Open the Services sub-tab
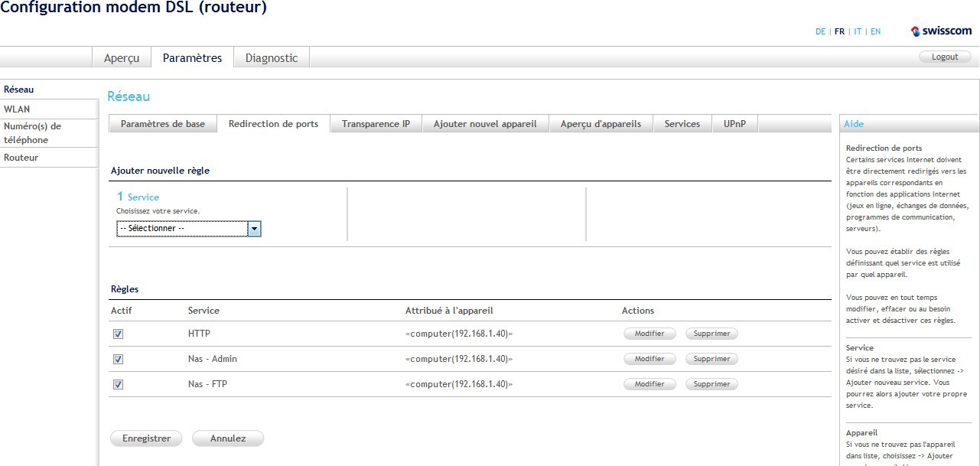Viewport: 980px width, 466px height. pyautogui.click(x=681, y=123)
